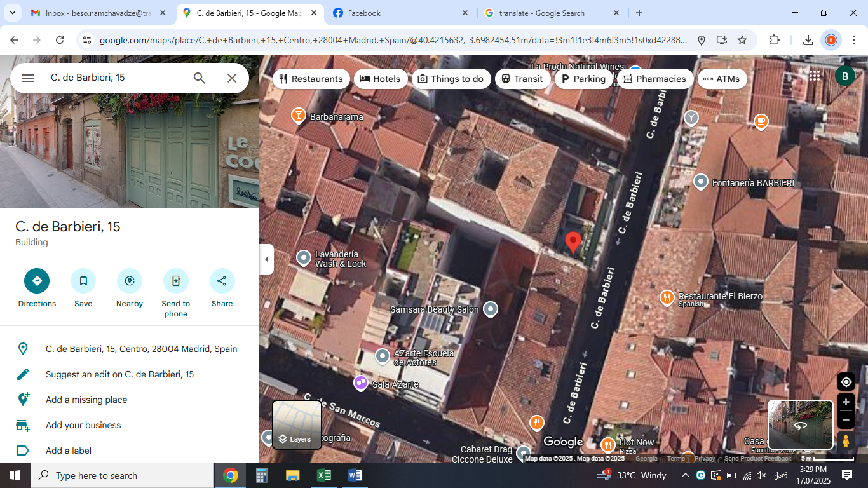Image resolution: width=868 pixels, height=488 pixels.
Task: Share this location
Action: [222, 281]
